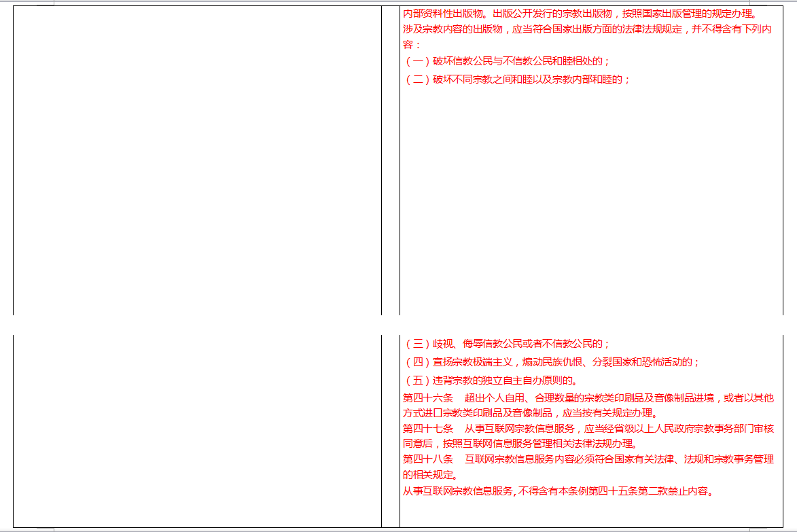Click list item (一) 破坏信教公民与不信教公民和睦相处的

pyautogui.click(x=507, y=61)
